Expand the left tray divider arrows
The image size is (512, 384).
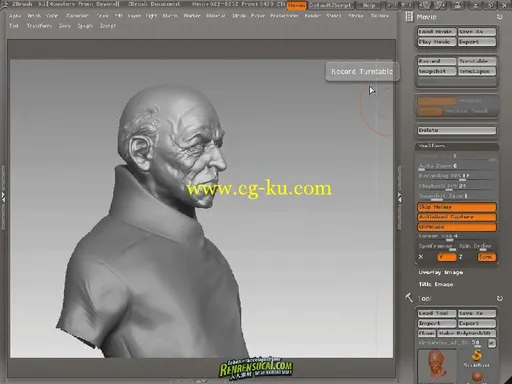click(x=3, y=197)
